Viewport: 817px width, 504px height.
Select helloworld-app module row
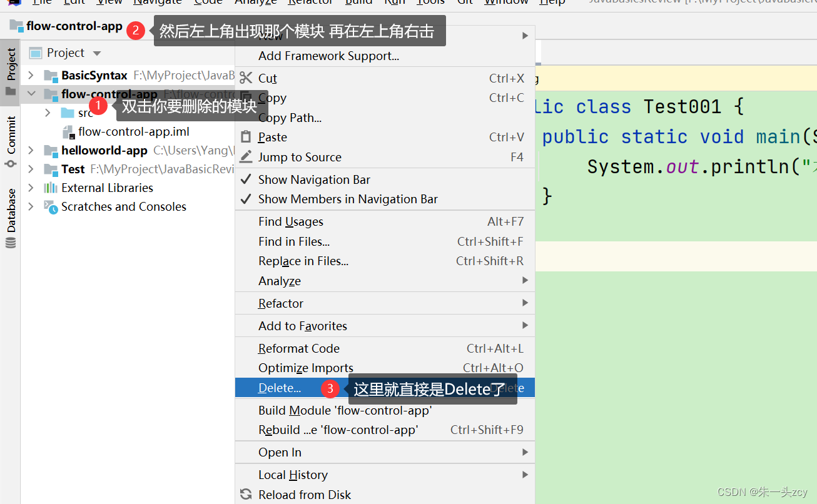[128, 151]
